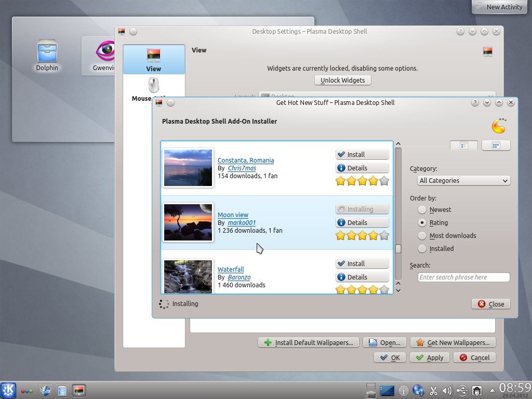Confirm with OK in Desktop Settings

click(x=390, y=357)
